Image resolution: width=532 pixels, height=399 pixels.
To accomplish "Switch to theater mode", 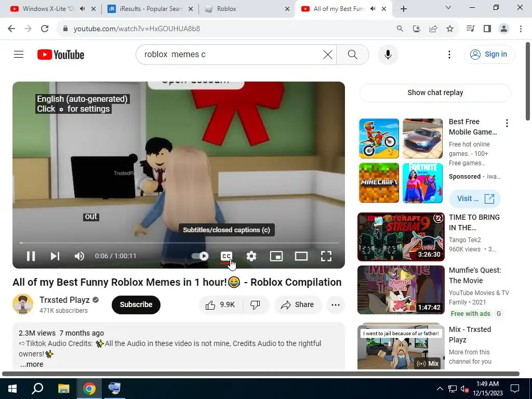I will pos(301,256).
